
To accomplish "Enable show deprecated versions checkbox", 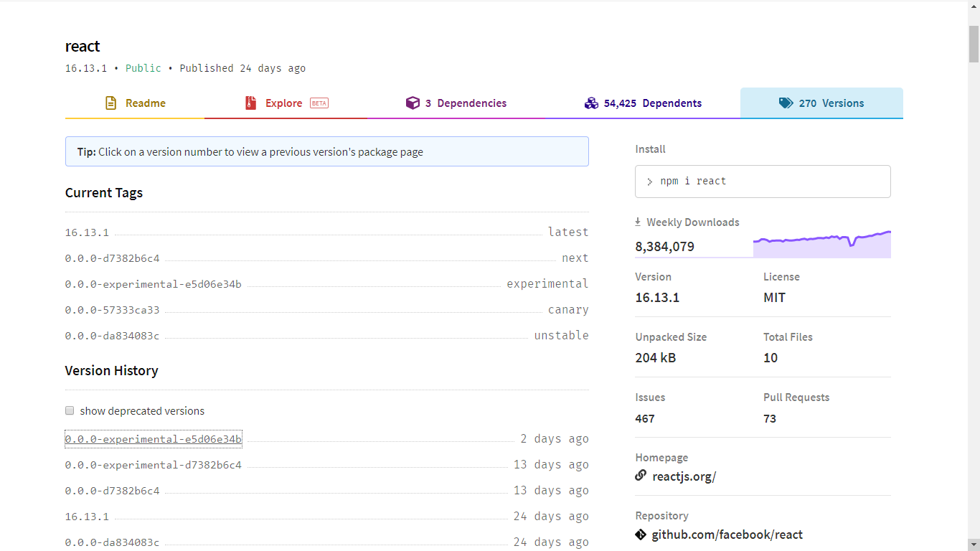I will (70, 411).
